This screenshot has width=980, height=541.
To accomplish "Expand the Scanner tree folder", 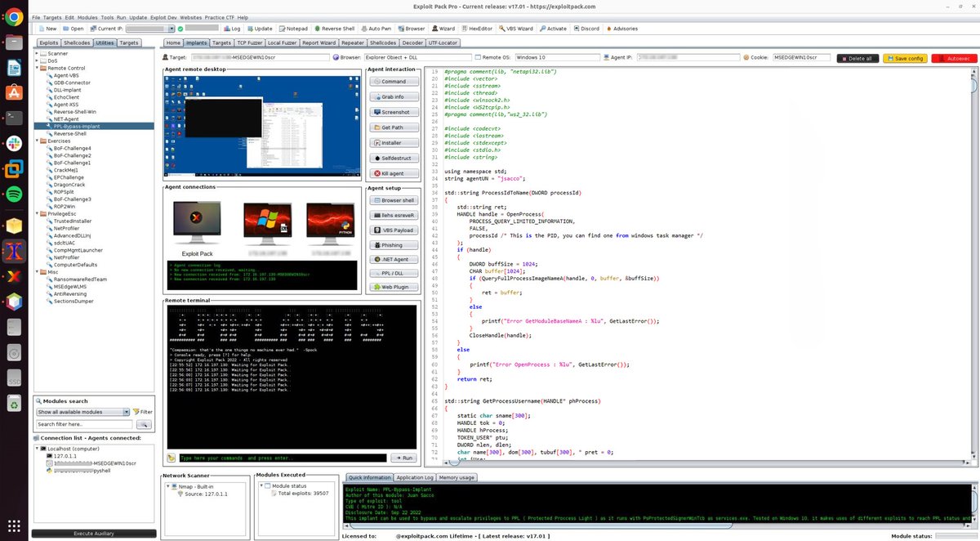I will [x=37, y=53].
